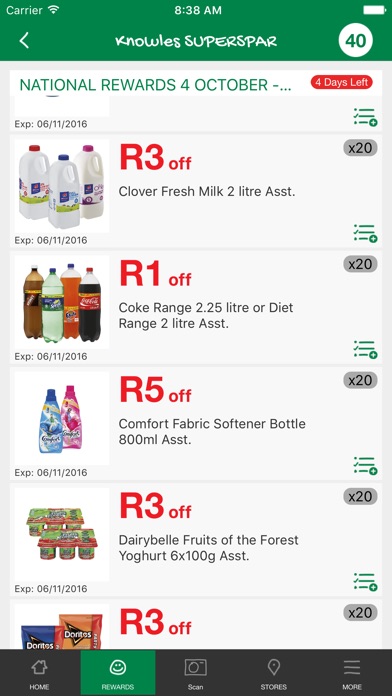Tap the 4 Days Left badge
Viewport: 392px width, 696px height.
tap(341, 83)
